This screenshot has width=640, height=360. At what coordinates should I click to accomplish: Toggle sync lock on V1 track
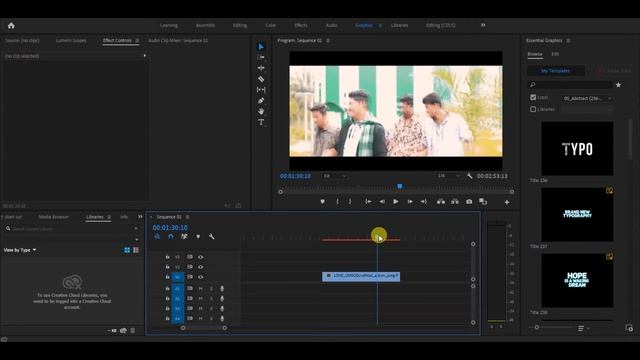[190, 277]
